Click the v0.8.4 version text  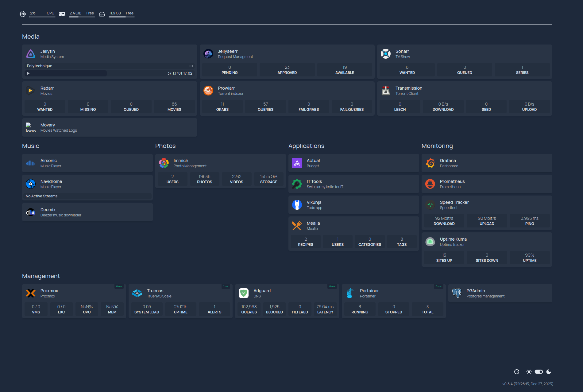[528, 384]
